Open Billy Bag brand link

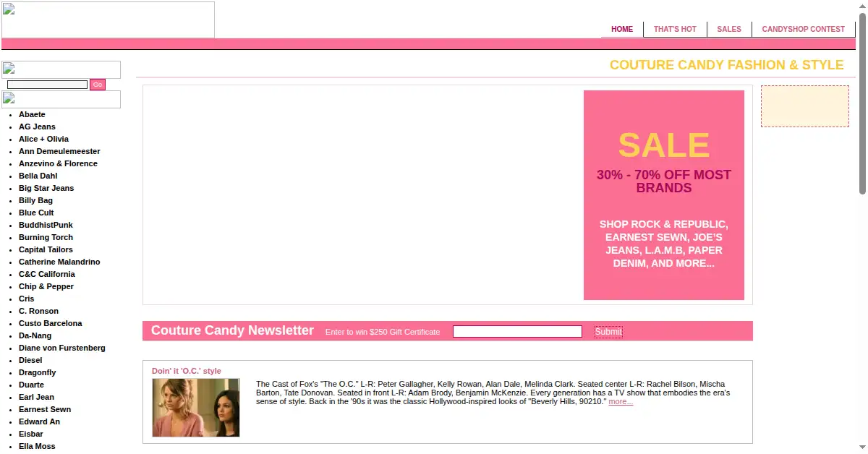(x=35, y=200)
